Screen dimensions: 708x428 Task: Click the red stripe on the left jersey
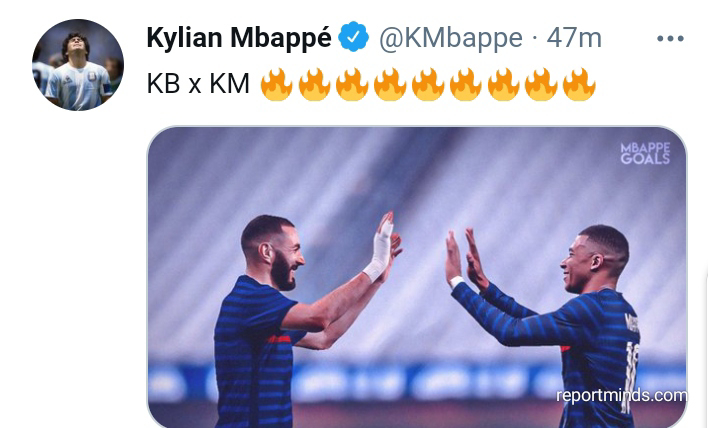tap(279, 339)
